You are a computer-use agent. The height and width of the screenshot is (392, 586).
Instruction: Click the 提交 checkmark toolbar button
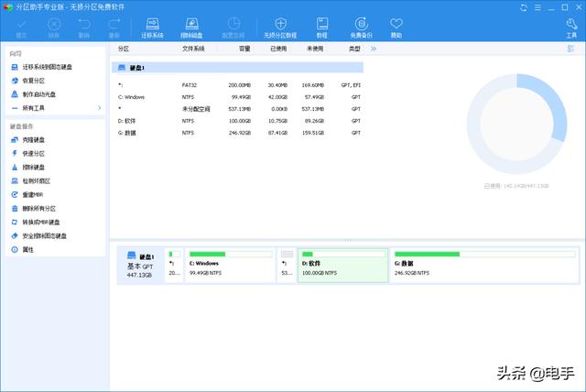[x=20, y=26]
